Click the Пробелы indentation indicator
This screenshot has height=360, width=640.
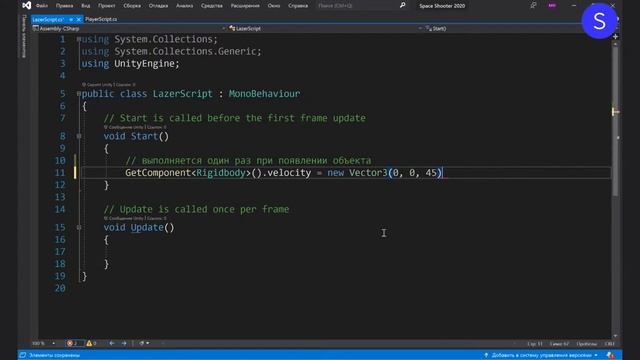point(587,344)
